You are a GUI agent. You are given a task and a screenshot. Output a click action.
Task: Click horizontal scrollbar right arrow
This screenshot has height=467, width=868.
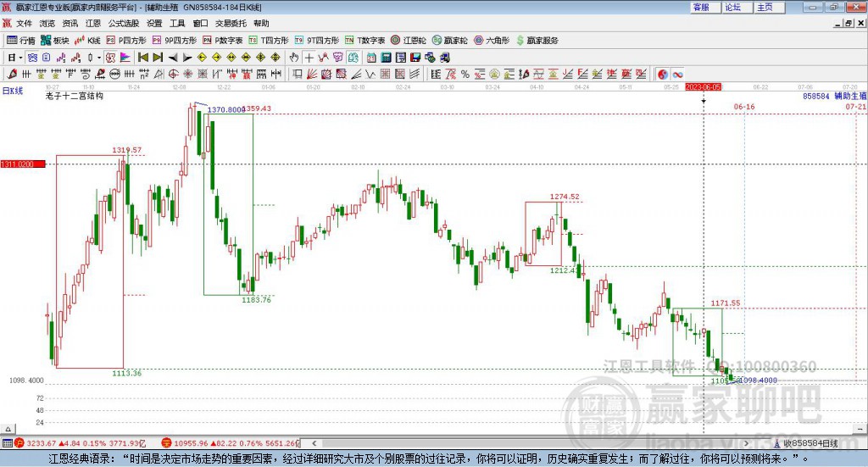coord(746,443)
